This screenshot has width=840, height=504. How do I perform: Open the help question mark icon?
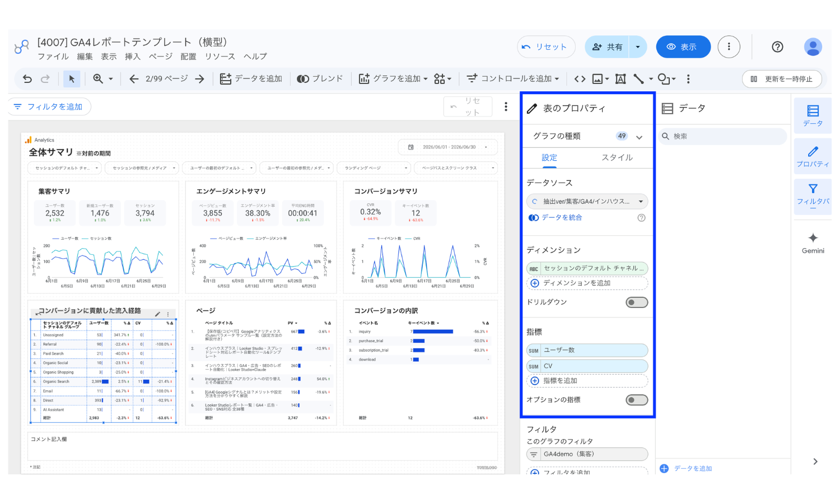pos(777,47)
